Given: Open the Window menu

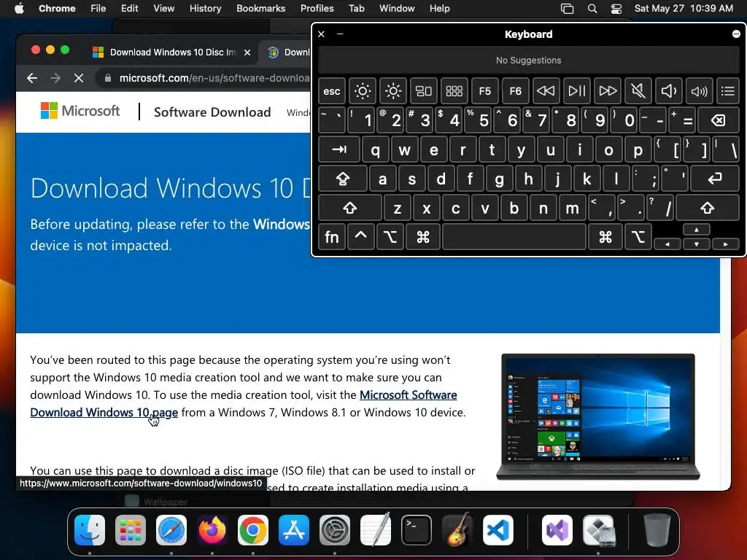Looking at the screenshot, I should (x=397, y=8).
